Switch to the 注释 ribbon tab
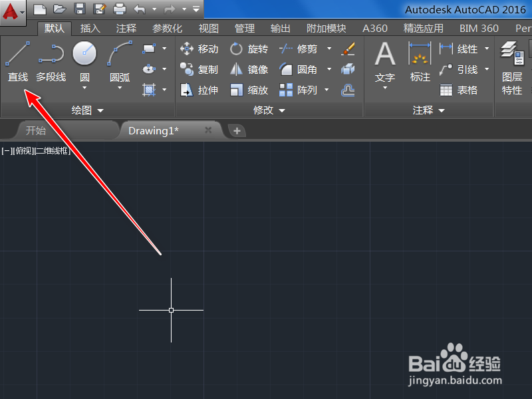The width and height of the screenshot is (532, 399). (126, 28)
